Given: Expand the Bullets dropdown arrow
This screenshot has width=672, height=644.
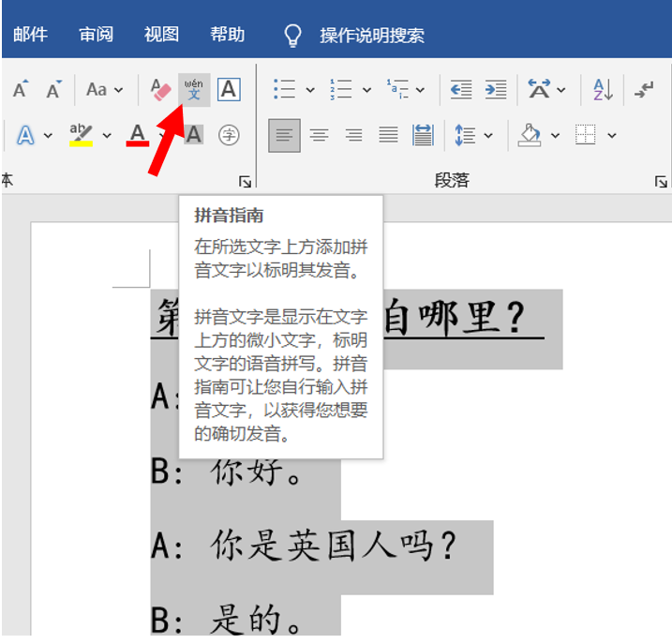Looking at the screenshot, I should click(310, 90).
